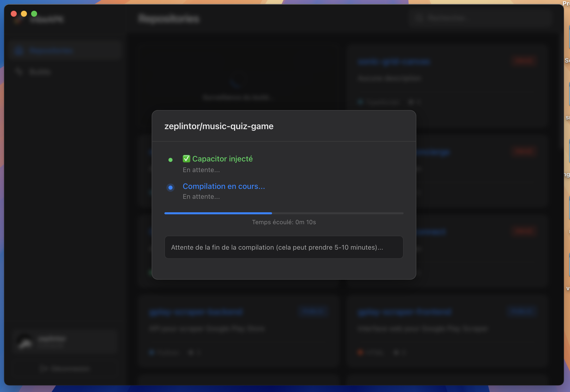
Task: Open the gplay scraper backend repository link
Action: 196,312
